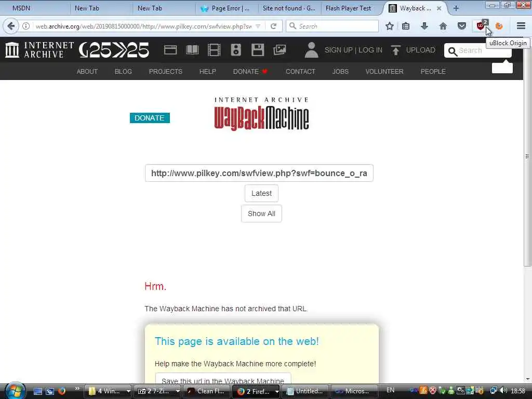Open the Firefox hamburger menu

tap(521, 26)
